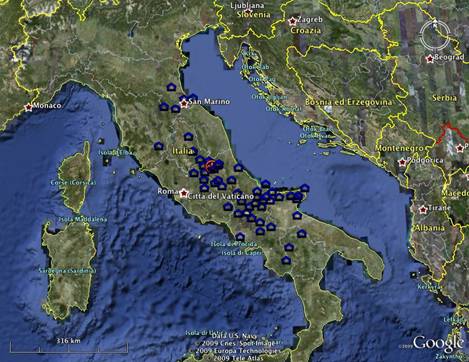Click the Tirane capital star icon
The height and width of the screenshot is (362, 469).
coord(423,210)
